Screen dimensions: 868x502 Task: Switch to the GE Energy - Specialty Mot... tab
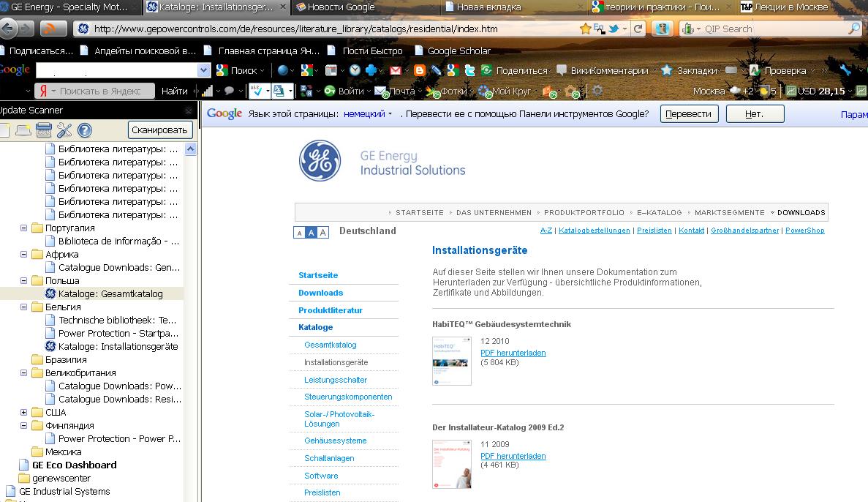(69, 7)
